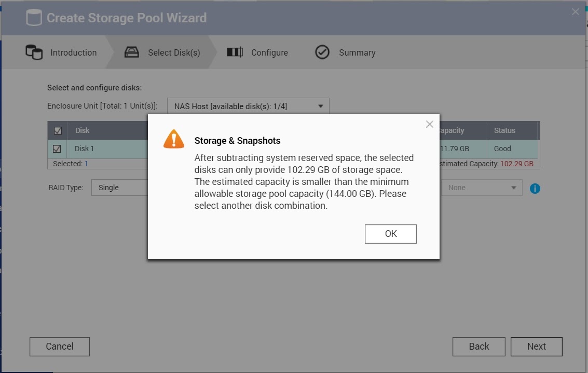Uncheck the Disk 1 checkbox
588x373 pixels.
[x=57, y=149]
